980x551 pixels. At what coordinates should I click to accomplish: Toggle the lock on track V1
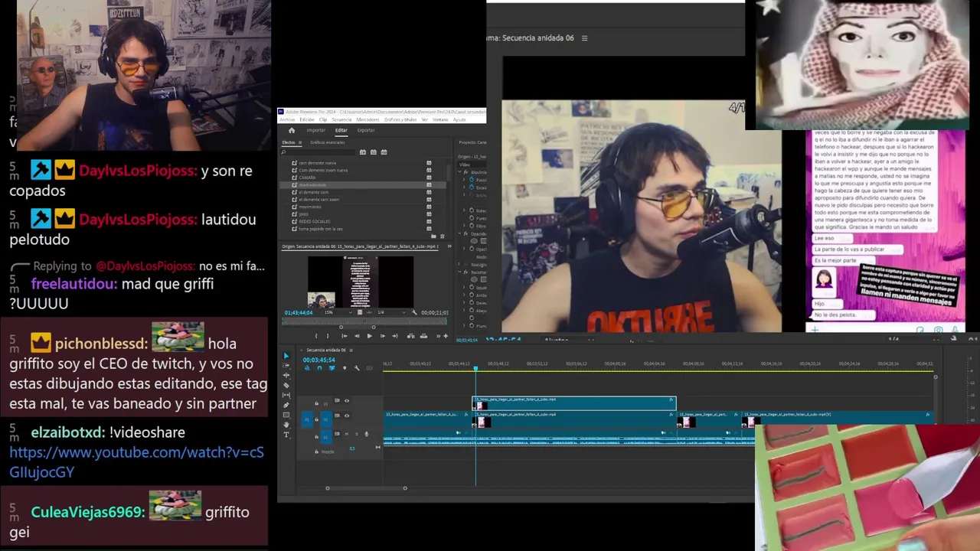point(316,419)
